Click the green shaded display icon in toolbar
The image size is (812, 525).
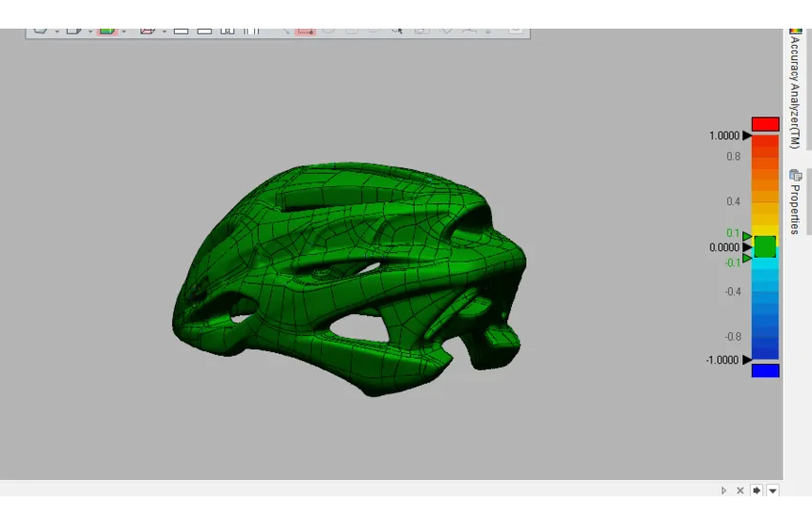(x=106, y=30)
